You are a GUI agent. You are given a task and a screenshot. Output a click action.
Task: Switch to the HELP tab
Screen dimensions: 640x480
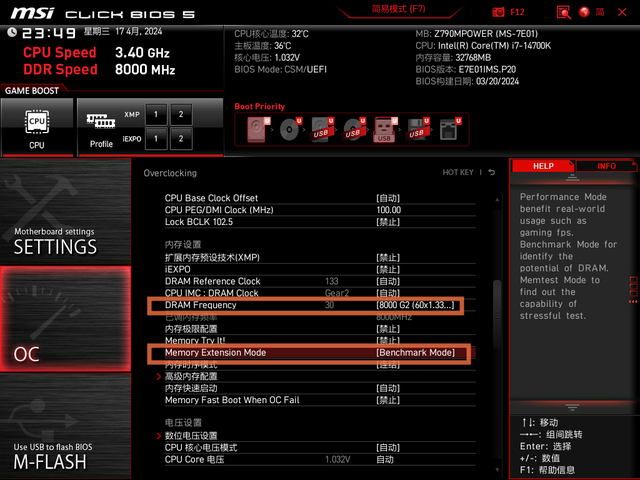click(543, 166)
